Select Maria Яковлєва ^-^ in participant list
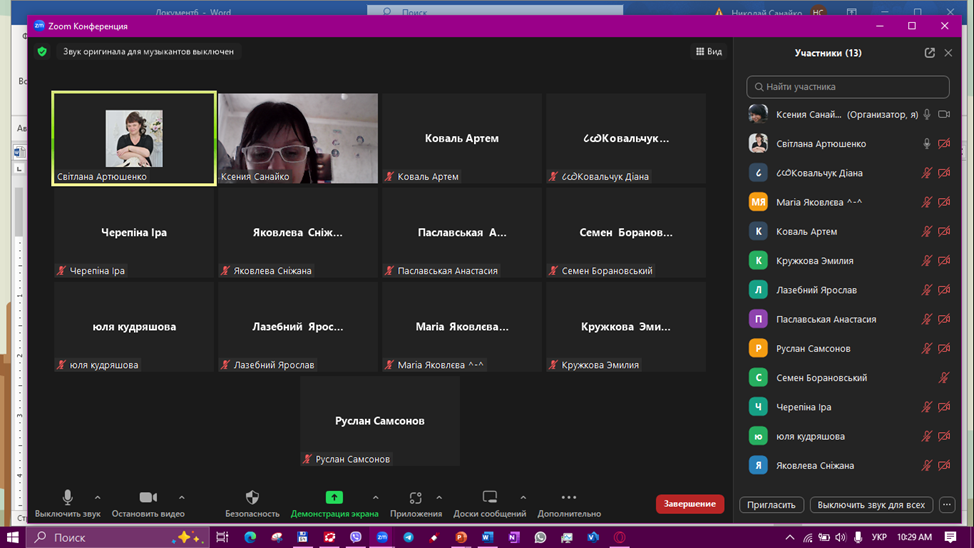974x548 pixels. pos(848,202)
